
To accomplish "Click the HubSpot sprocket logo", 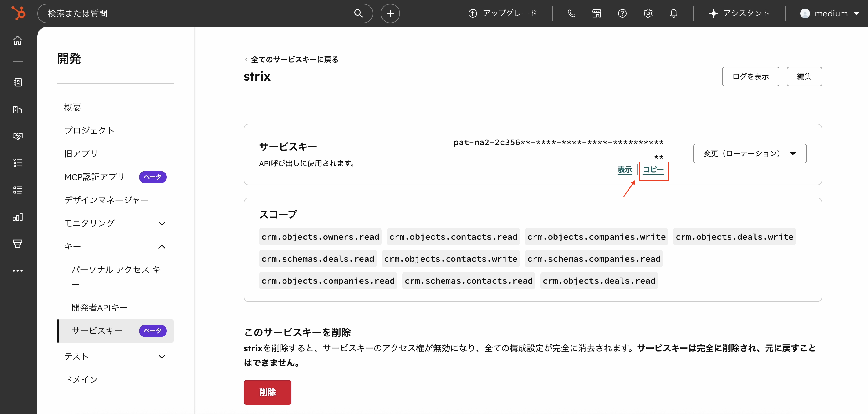I will click(18, 13).
